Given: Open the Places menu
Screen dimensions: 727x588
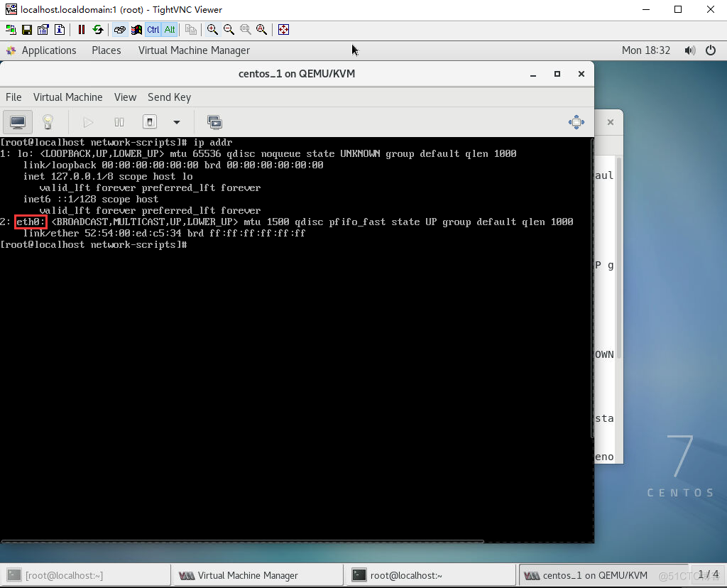Looking at the screenshot, I should [106, 50].
